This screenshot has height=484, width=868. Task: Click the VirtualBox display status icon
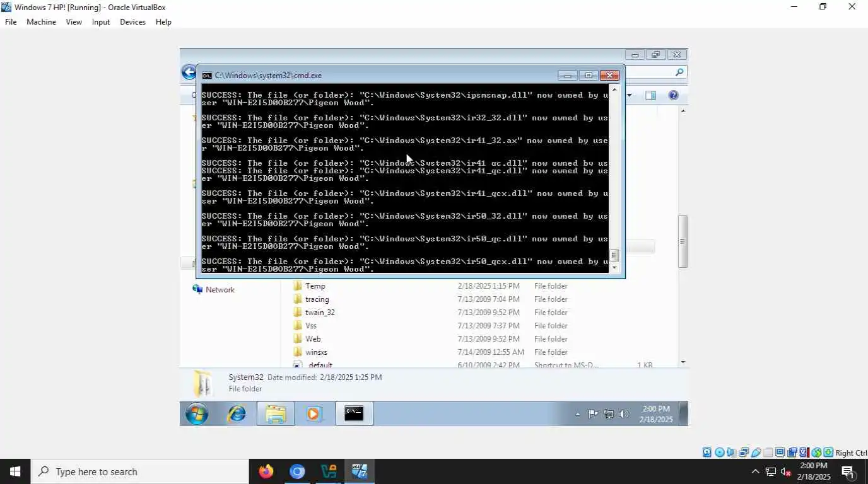point(780,452)
